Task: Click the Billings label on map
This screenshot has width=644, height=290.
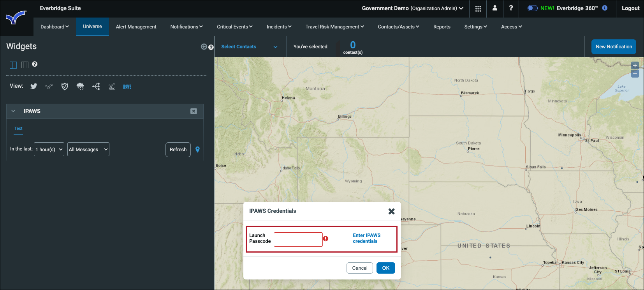Action: point(345,117)
